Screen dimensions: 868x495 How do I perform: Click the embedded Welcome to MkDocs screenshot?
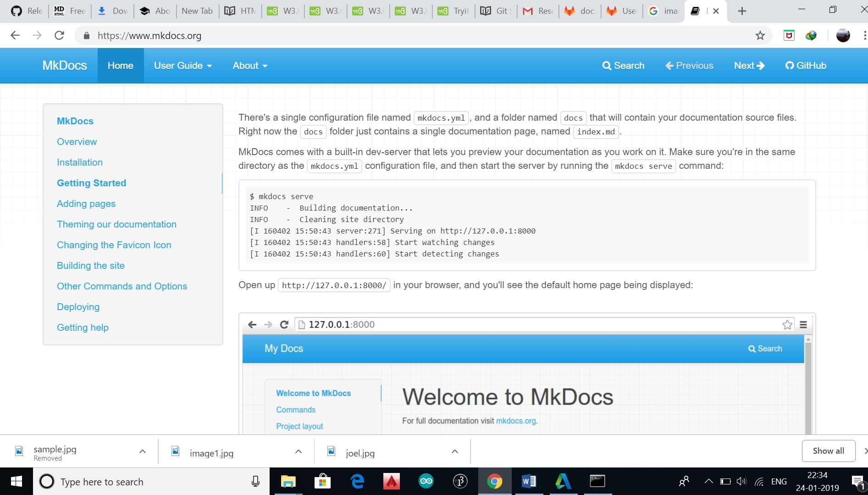[527, 374]
